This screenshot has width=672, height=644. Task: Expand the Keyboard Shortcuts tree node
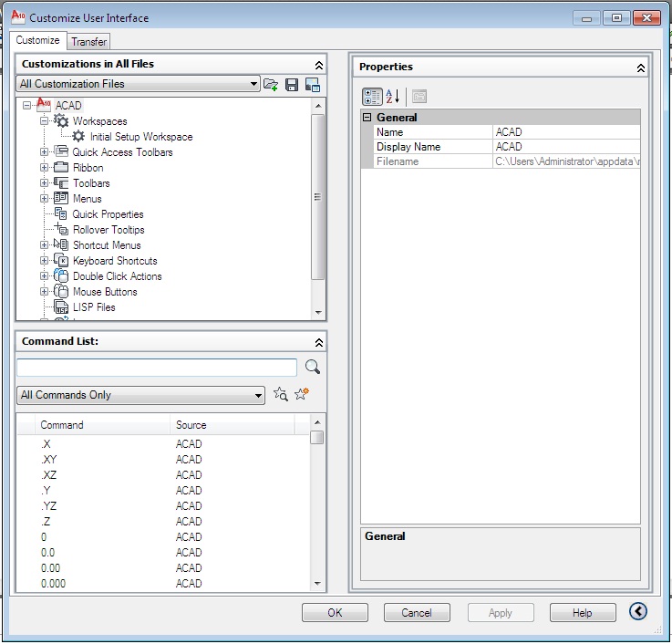click(44, 260)
